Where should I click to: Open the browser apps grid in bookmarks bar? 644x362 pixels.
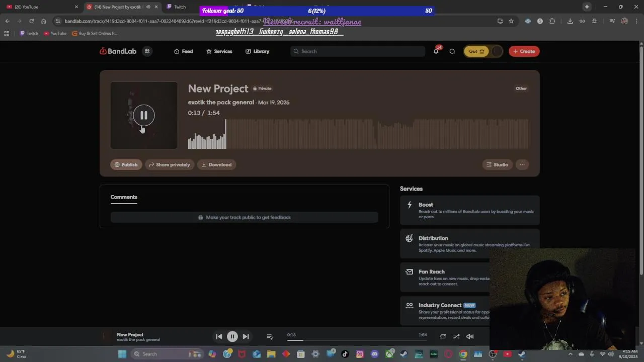pyautogui.click(x=7, y=33)
